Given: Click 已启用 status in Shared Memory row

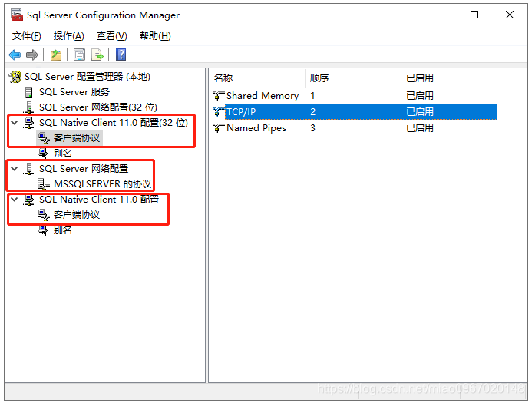Looking at the screenshot, I should 420,96.
